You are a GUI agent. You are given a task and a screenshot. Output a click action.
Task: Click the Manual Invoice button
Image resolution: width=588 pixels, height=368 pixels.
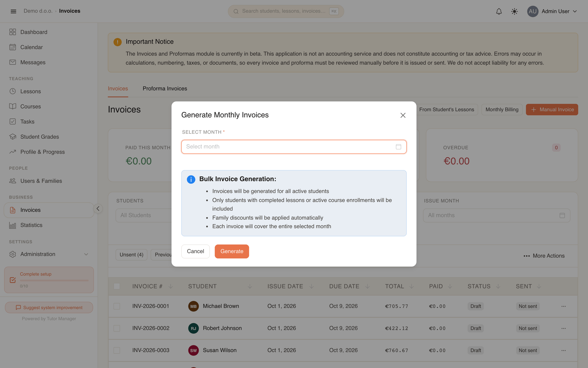coord(552,110)
